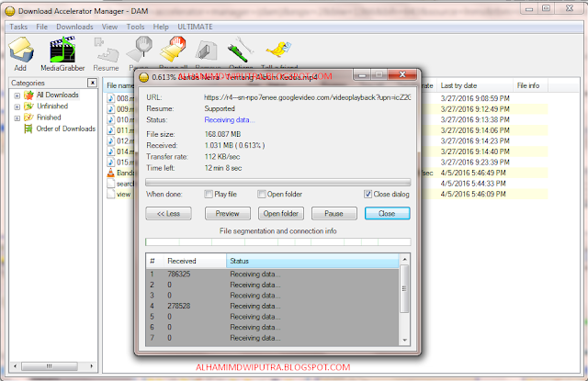Click the segment list scroll down arrow
Screen dimensions: 588x381
pos(404,341)
